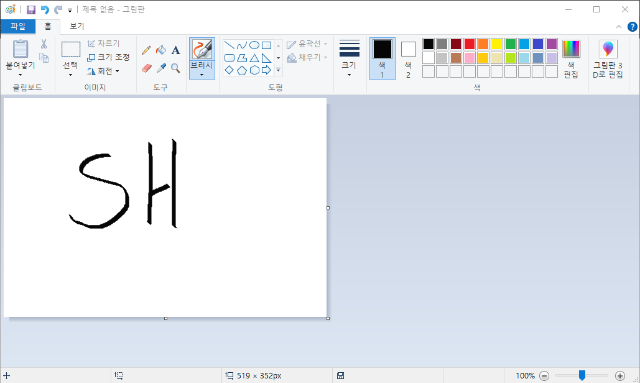
Task: Select the Polygon shape
Action: pos(242,58)
